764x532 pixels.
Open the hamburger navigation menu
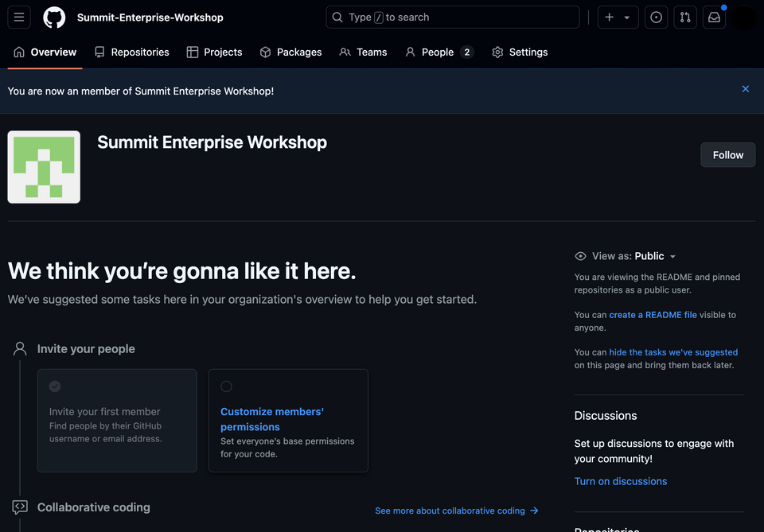(x=19, y=17)
